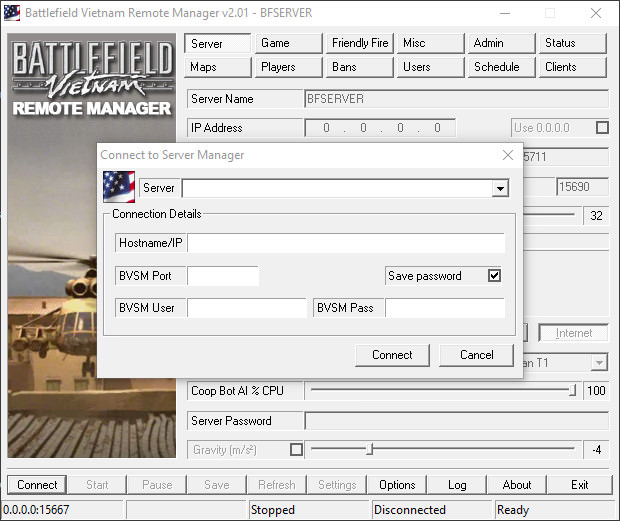
Task: Click Cancel in the connection dialog
Action: (476, 355)
